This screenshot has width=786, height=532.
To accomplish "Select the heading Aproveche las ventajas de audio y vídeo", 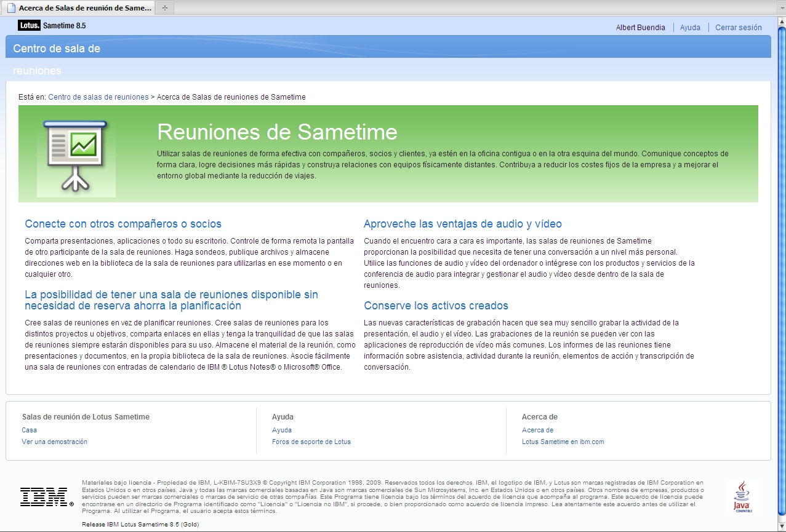I will coord(463,224).
